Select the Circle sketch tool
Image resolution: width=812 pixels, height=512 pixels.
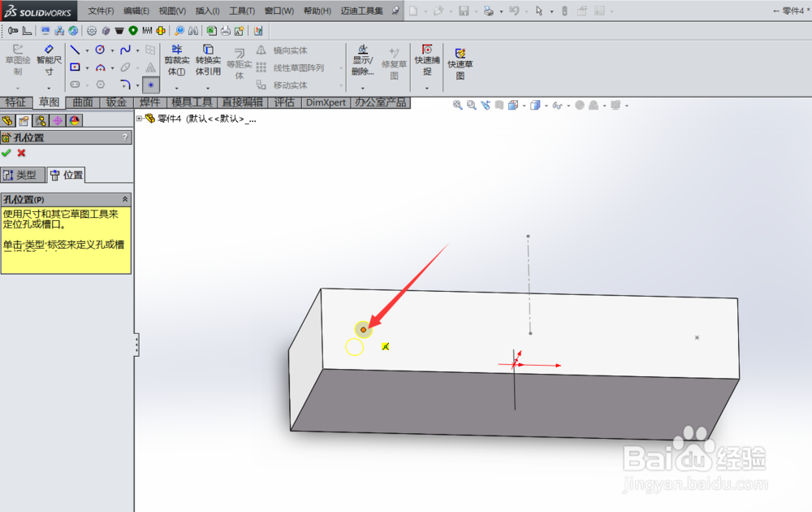coord(100,50)
